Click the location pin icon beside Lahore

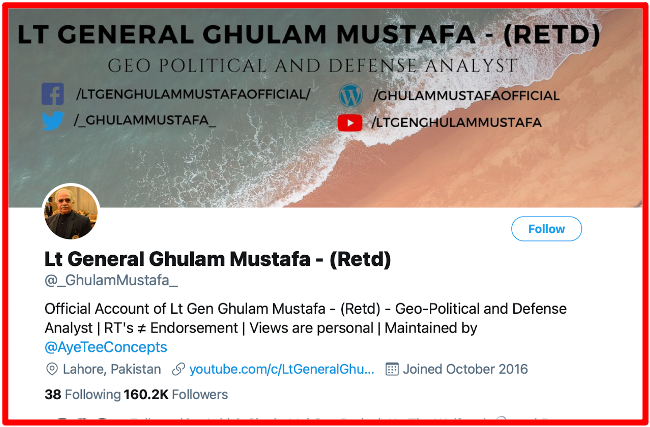[x=52, y=369]
